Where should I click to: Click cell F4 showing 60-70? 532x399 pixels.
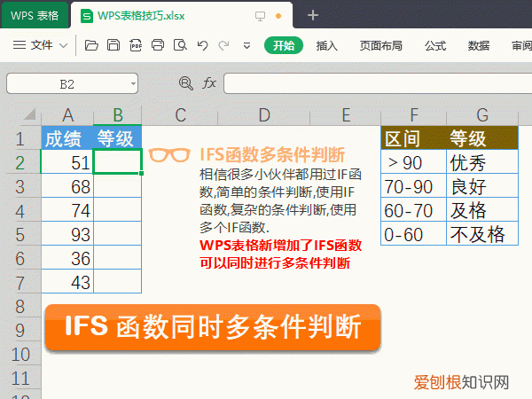pos(413,210)
